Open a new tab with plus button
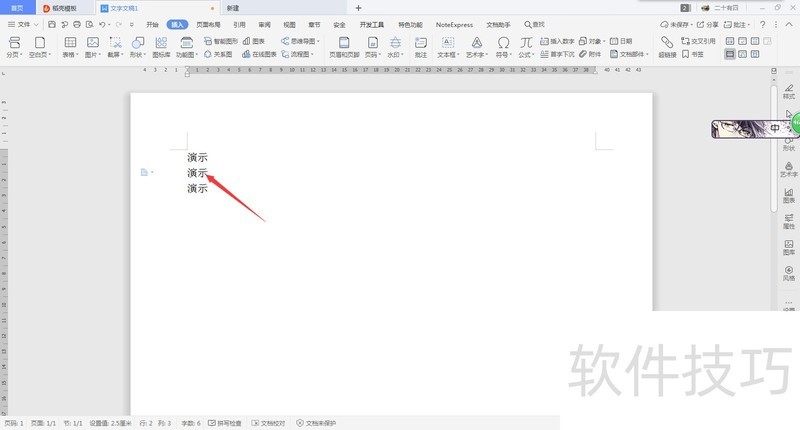 358,8
